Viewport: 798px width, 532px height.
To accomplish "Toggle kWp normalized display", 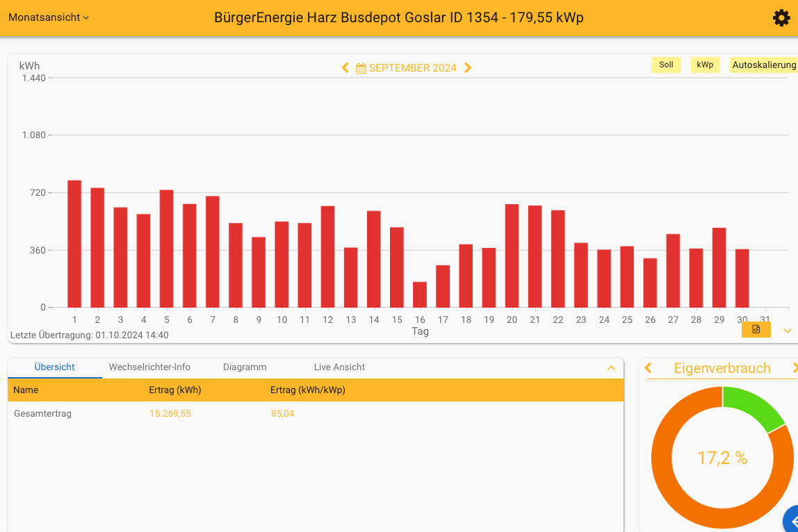I will click(705, 65).
